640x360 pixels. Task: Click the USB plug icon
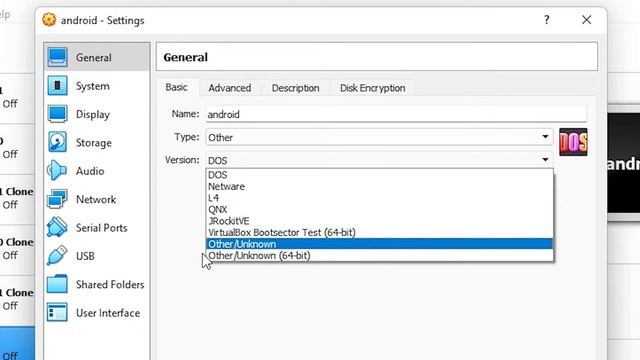[x=57, y=256]
